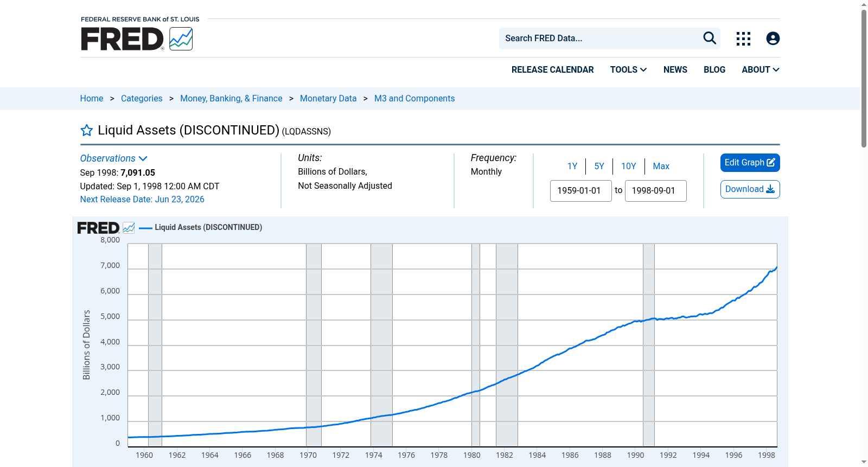
Task: Expand the About dropdown menu
Action: click(x=760, y=69)
